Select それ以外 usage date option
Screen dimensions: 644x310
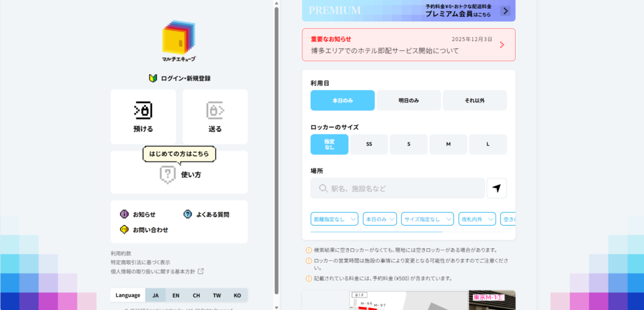tap(474, 101)
